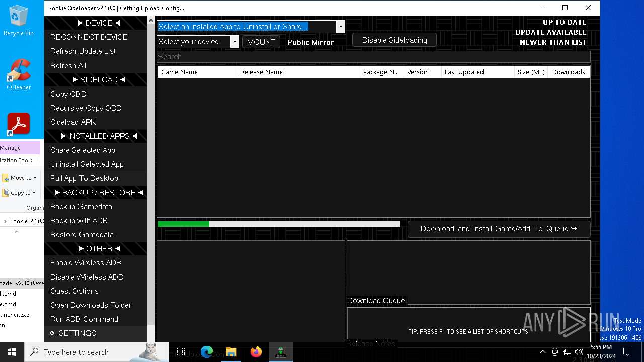
Task: Filter list by UP TO DATE label
Action: tap(565, 22)
